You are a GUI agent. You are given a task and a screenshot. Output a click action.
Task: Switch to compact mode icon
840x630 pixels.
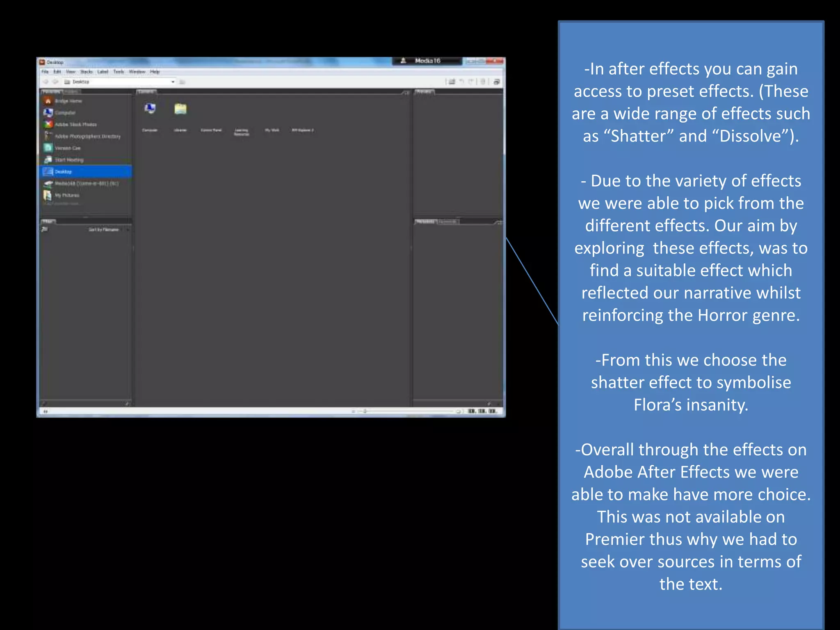[496, 82]
